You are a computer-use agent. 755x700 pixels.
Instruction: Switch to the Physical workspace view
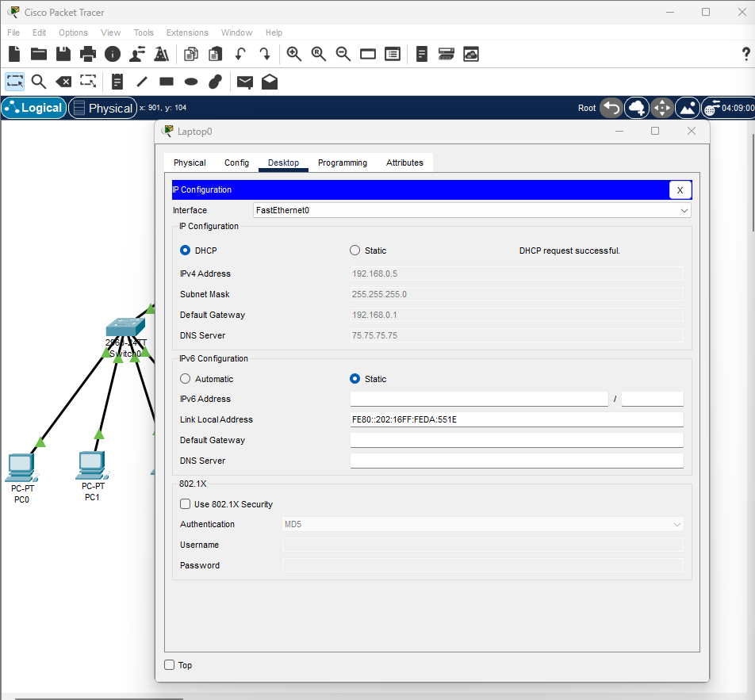click(103, 108)
